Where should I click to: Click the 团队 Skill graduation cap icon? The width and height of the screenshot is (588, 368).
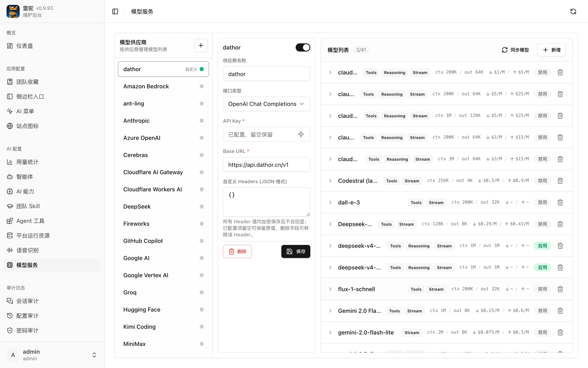coord(10,206)
